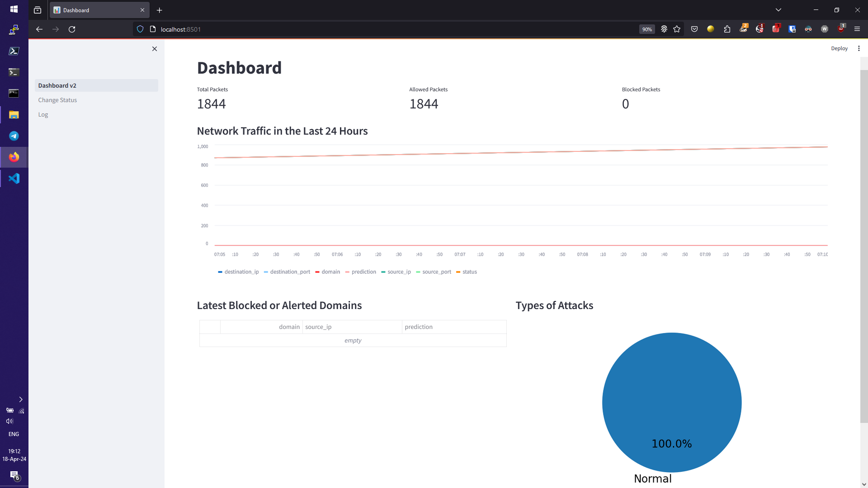
Task: Click the Deploy button
Action: tap(839, 48)
